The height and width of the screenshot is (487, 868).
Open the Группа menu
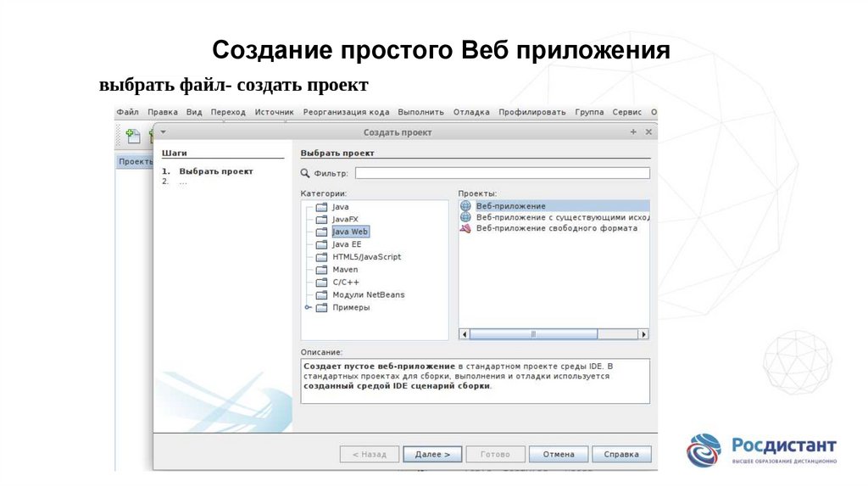click(x=589, y=112)
